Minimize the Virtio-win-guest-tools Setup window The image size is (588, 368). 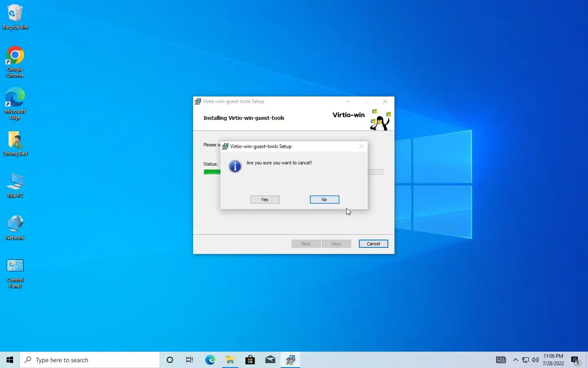348,101
